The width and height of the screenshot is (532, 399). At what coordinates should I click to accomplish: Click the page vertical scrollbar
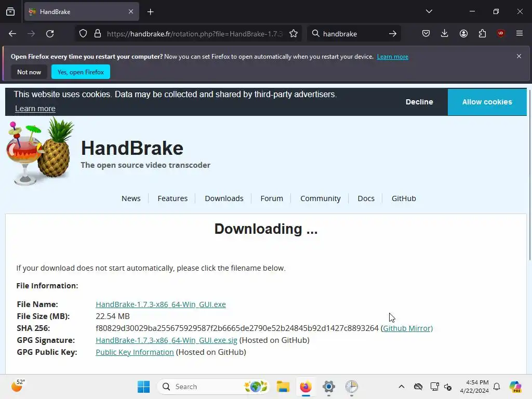(529, 175)
